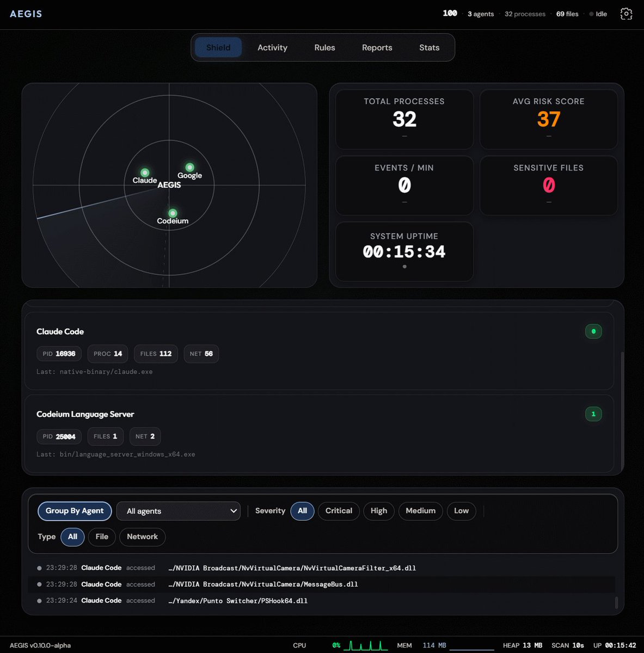Filter severity by High

pyautogui.click(x=379, y=511)
